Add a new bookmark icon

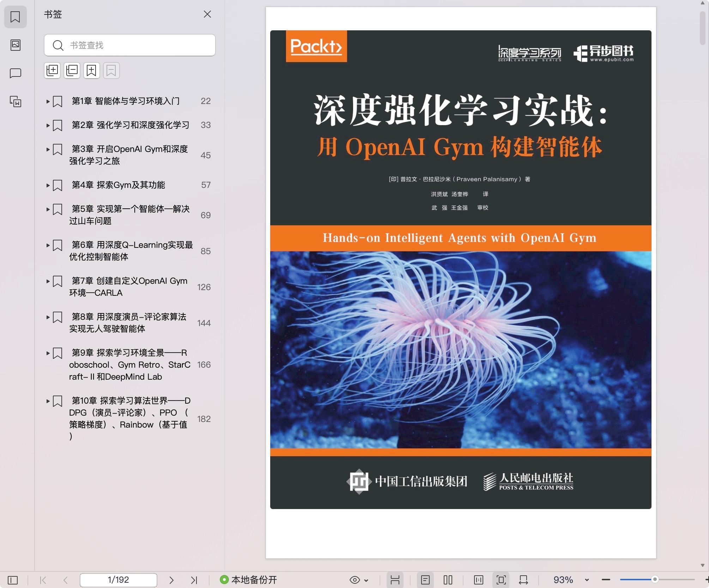point(92,71)
